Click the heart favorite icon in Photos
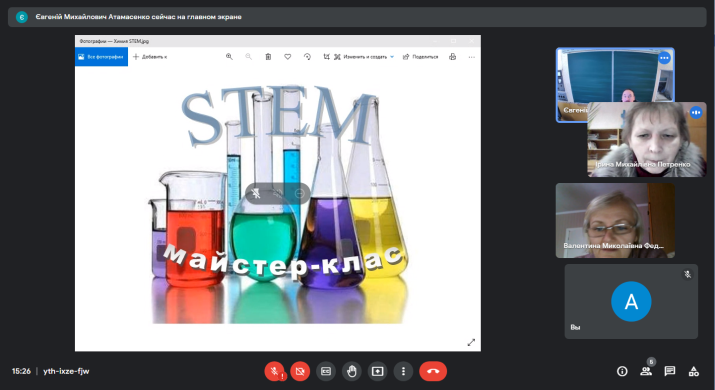Image resolution: width=715 pixels, height=390 pixels. [288, 57]
